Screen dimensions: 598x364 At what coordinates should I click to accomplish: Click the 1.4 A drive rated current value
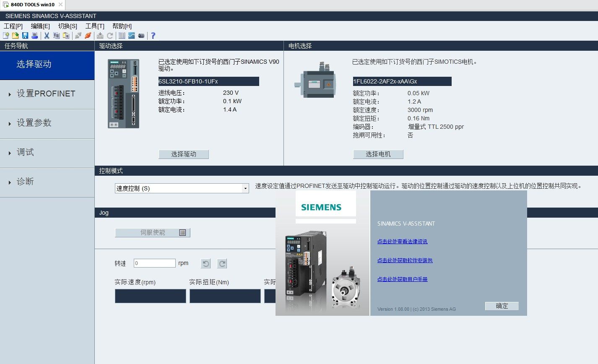pyautogui.click(x=230, y=109)
